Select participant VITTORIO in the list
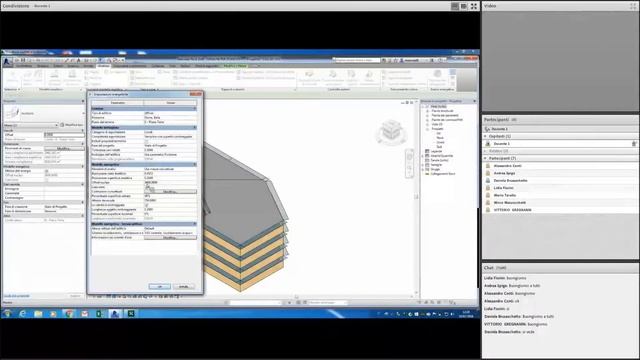This screenshot has height=360, width=640. (x=513, y=210)
